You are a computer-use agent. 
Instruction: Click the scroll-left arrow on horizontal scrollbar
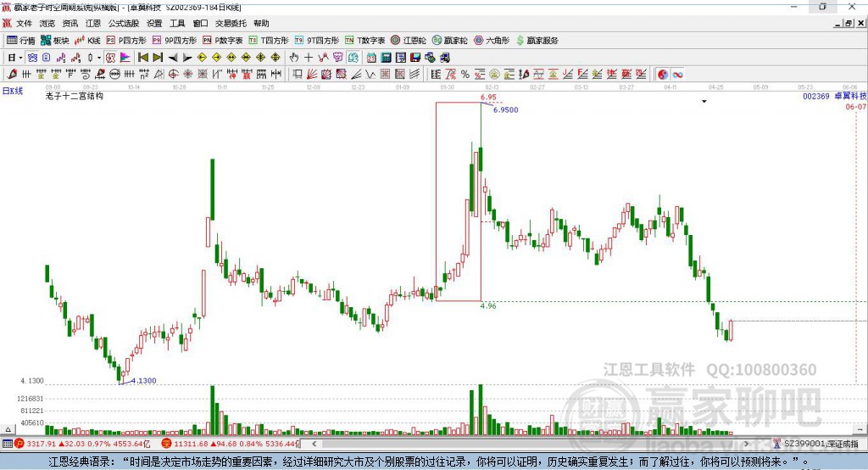(314, 444)
